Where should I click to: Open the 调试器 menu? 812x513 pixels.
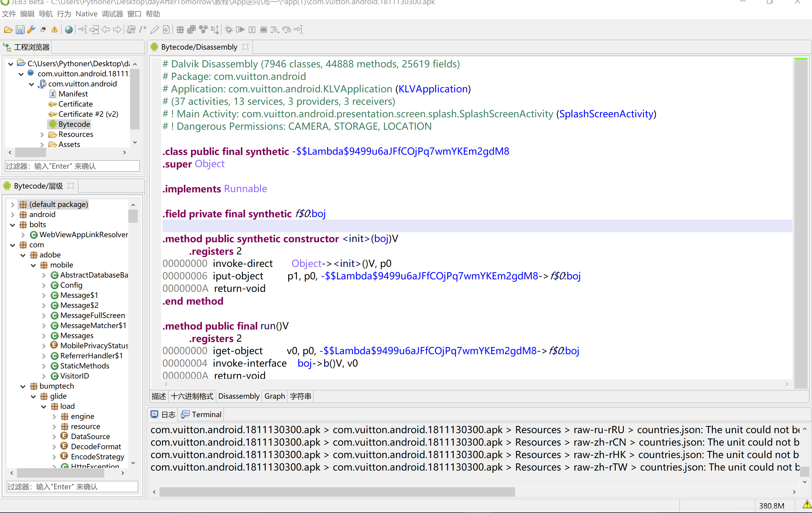coord(112,14)
